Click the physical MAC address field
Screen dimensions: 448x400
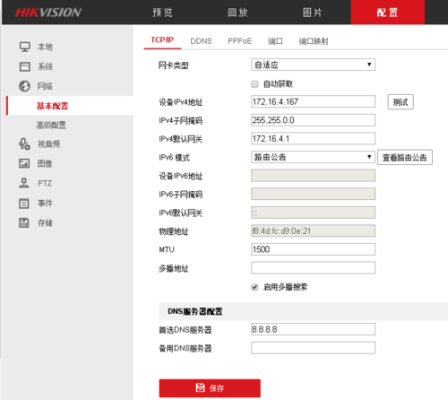point(313,231)
